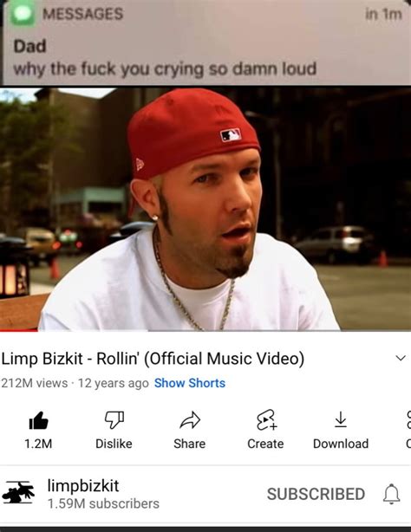Tap the video player frame to pause
This screenshot has width=411, height=532.
coord(205,209)
